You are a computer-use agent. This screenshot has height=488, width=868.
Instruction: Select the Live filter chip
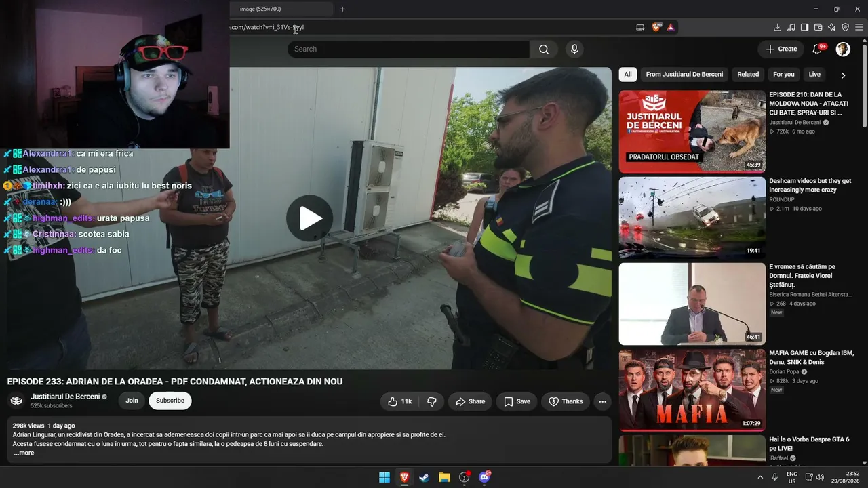coord(814,75)
